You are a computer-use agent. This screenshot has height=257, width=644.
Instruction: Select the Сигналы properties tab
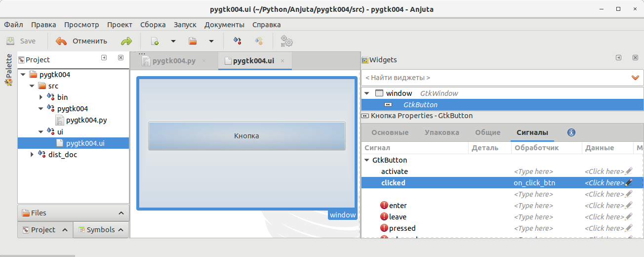pos(532,132)
